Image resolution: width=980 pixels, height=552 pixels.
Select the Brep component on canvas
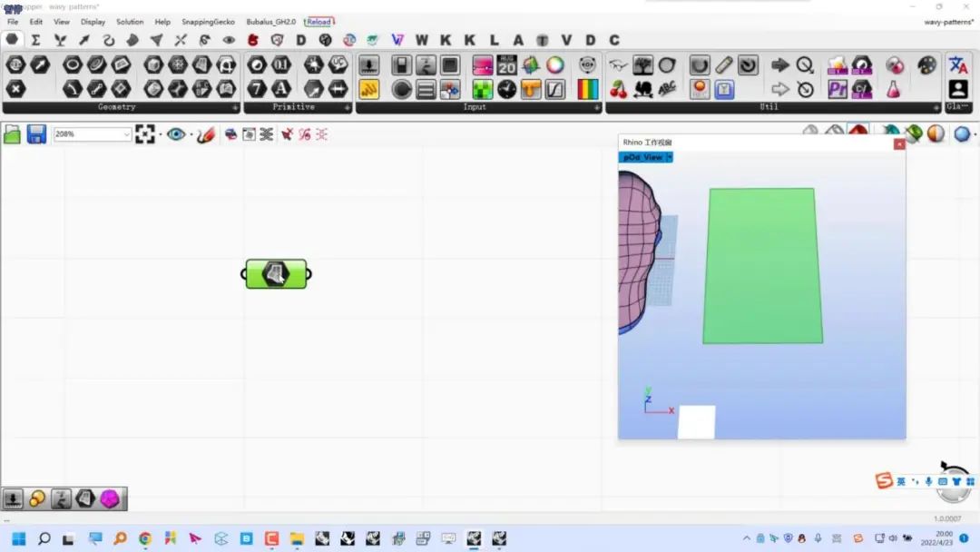(x=276, y=274)
